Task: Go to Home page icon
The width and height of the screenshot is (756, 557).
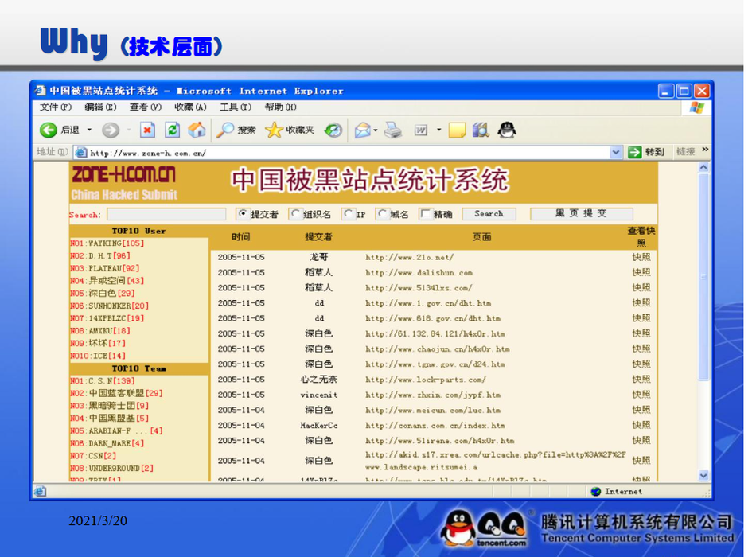Action: [196, 130]
